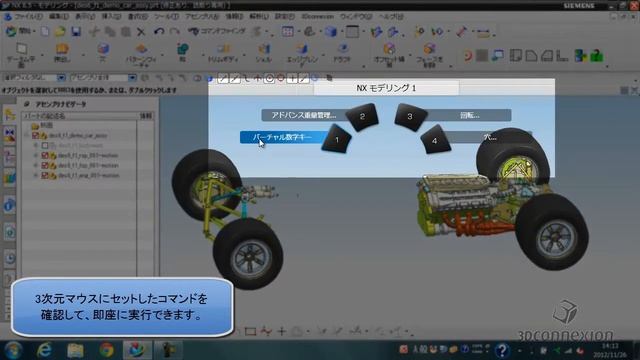Viewport: 640px width, 360px height.
Task: Click the blue info sidebar icon
Action: pos(9,205)
